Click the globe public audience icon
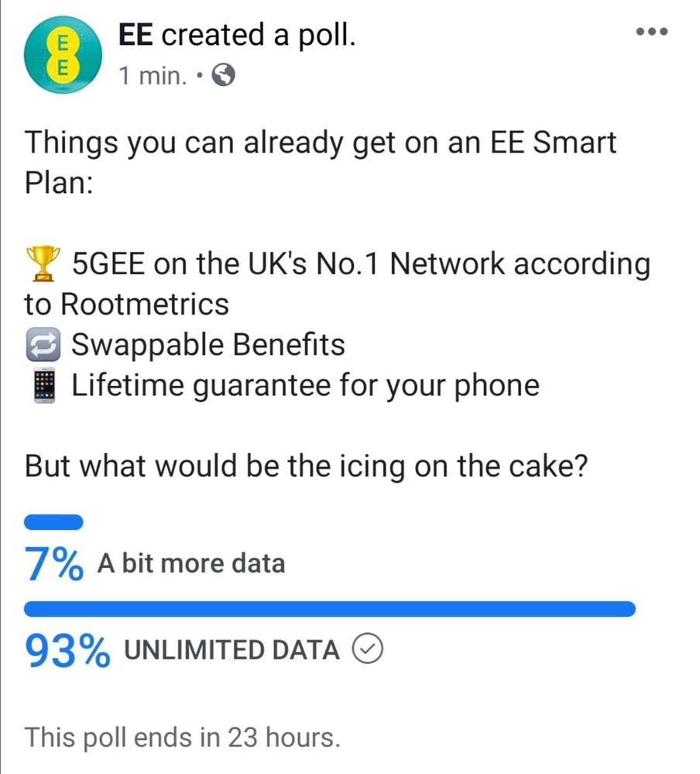 [x=223, y=75]
